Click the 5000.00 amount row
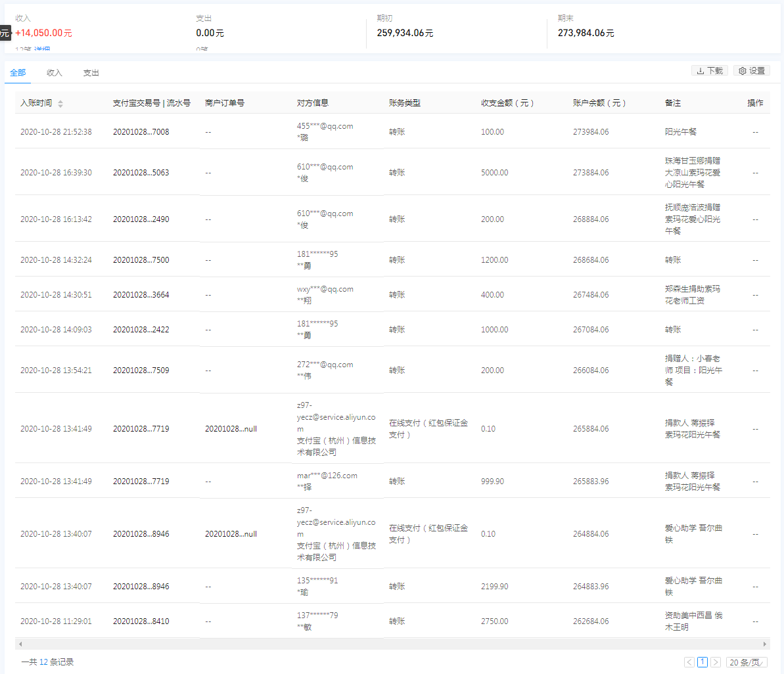784x674 pixels. click(494, 173)
